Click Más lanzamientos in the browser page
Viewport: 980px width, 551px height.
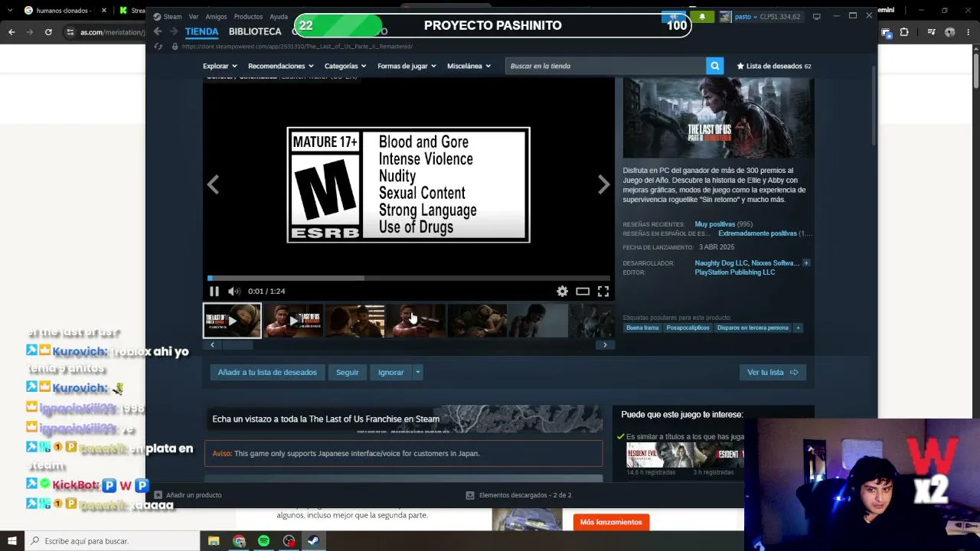pos(611,522)
